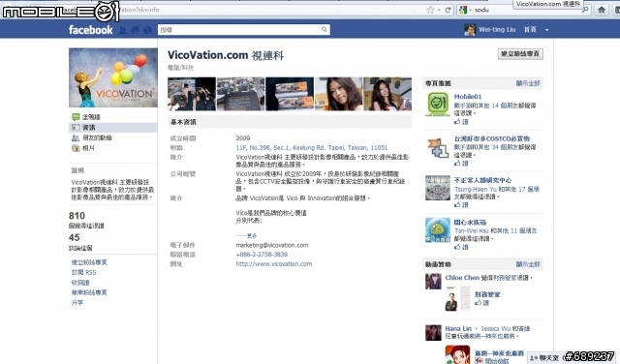Click the Keelung Rd. Taipei address link
Viewport: 620px width, 364px height.
tap(312, 147)
